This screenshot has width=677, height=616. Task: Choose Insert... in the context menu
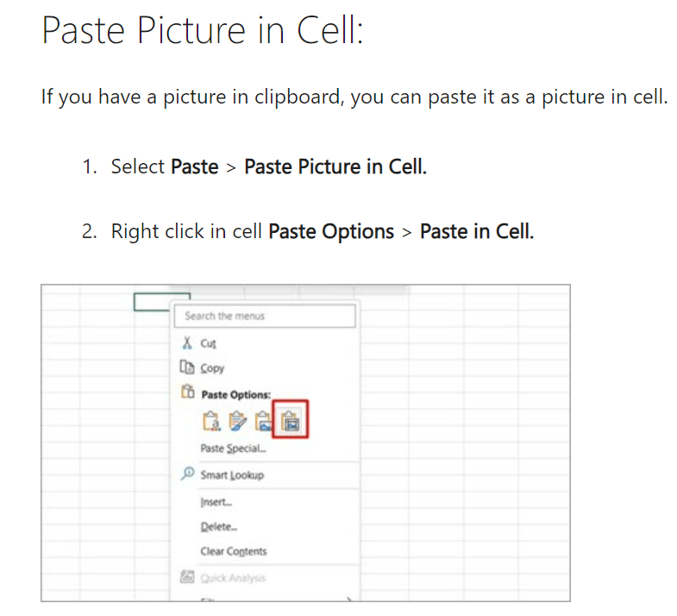pyautogui.click(x=216, y=501)
